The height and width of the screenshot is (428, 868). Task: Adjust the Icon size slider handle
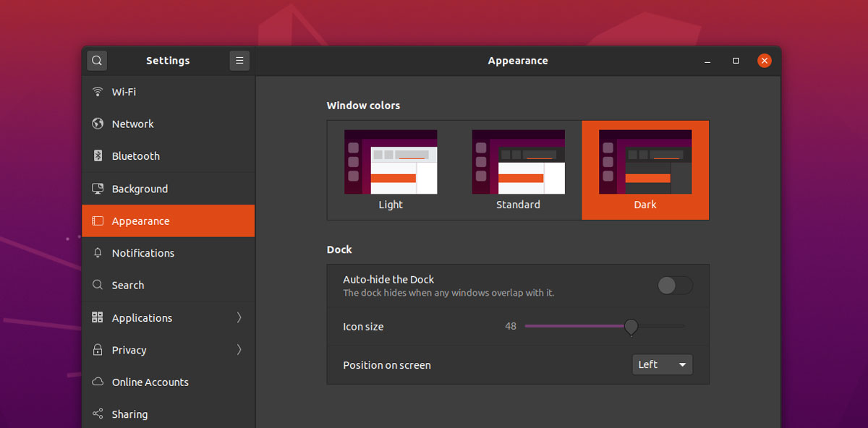pos(630,327)
